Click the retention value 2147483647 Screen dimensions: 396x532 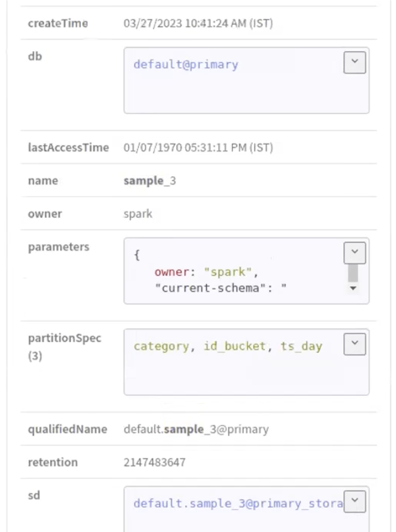[x=155, y=462]
